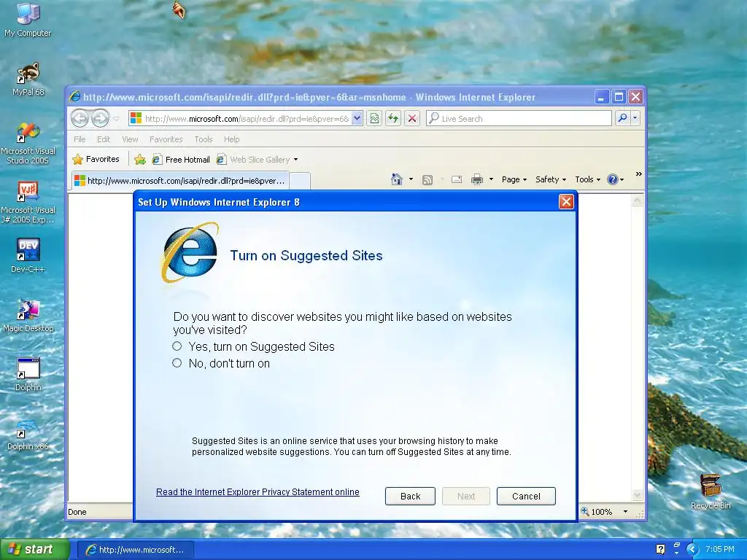Click the Live Search input box
Image resolution: width=747 pixels, height=560 pixels.
click(x=519, y=119)
